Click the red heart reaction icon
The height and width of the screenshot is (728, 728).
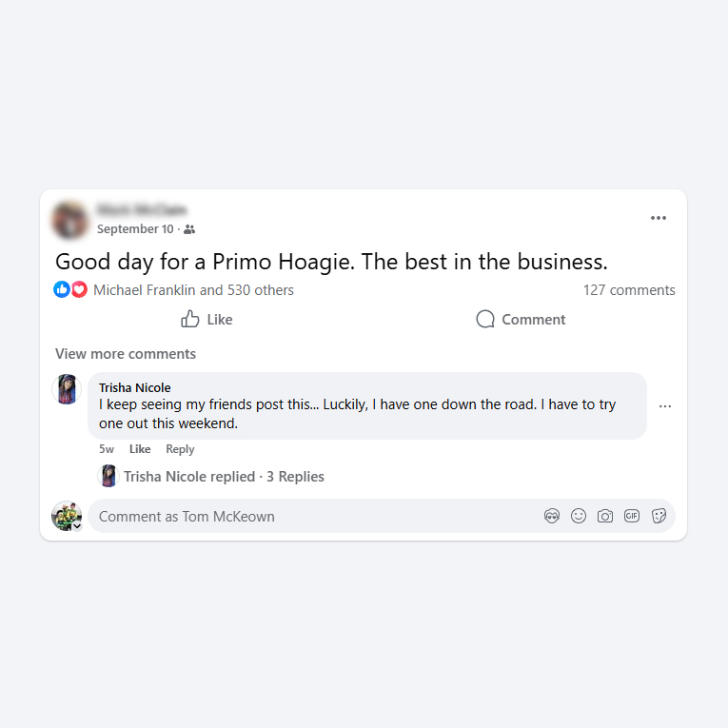coord(79,289)
